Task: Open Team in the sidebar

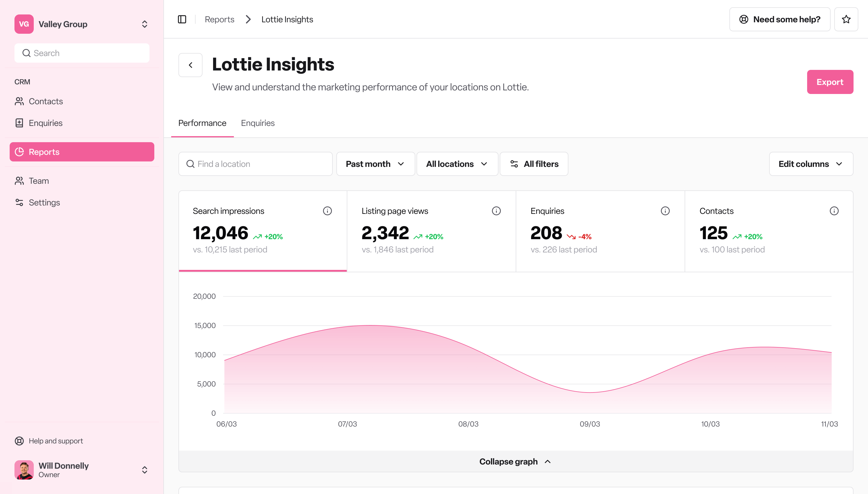Action: tap(82, 181)
